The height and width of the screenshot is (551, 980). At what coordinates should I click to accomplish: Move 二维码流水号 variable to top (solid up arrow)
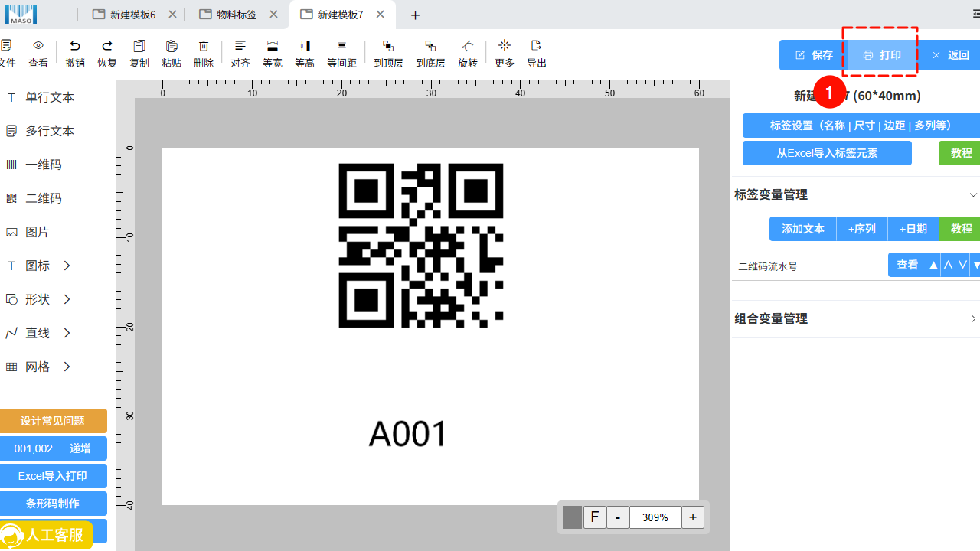pos(933,266)
